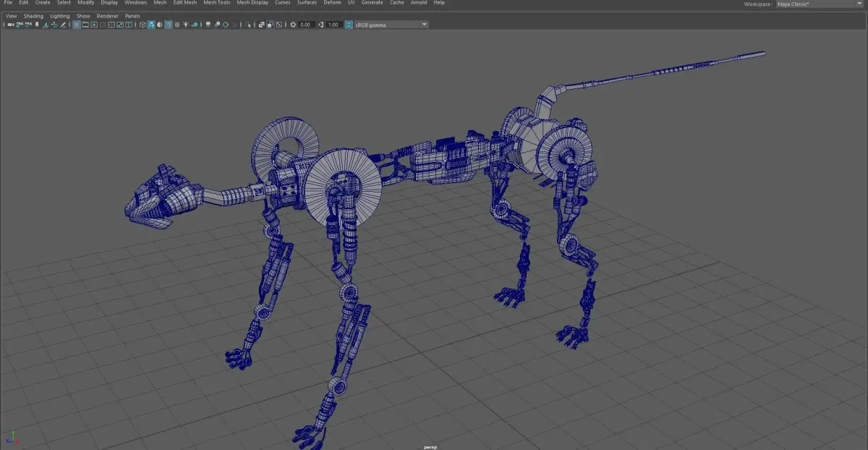
Task: Click the Use All Lights bulb icon
Action: point(185,25)
